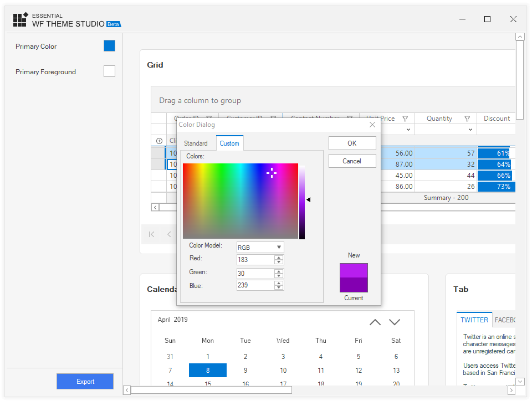Go to first page in grid pager
This screenshot has height=401, width=532.
(x=151, y=234)
